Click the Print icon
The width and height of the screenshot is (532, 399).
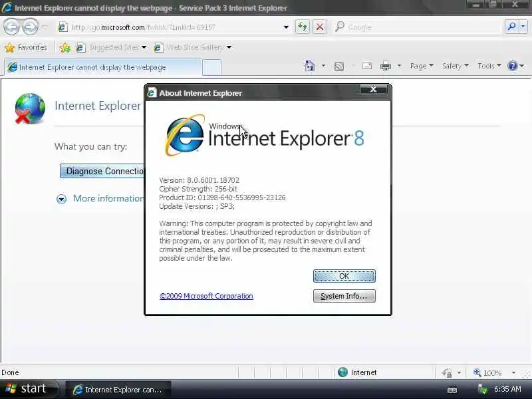click(x=386, y=66)
